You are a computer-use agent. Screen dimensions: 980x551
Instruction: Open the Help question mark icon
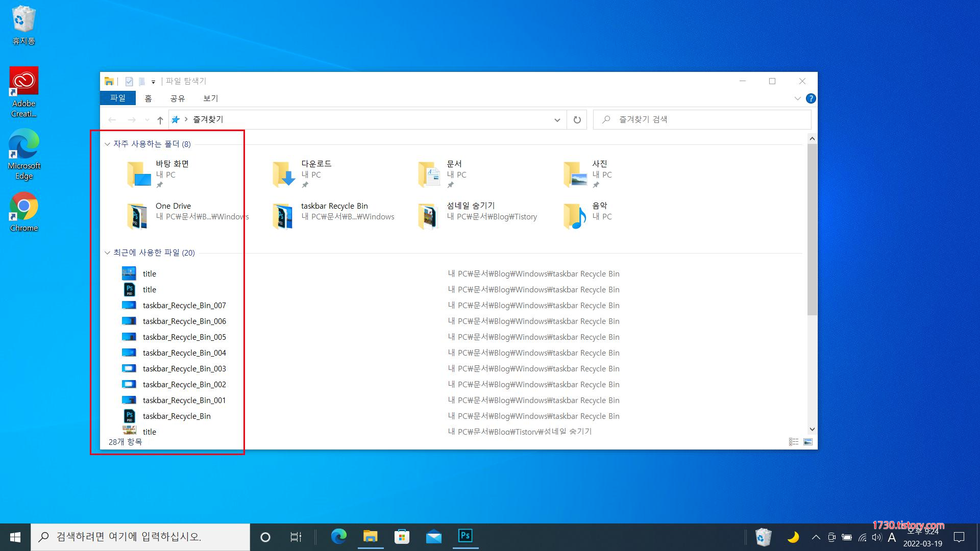coord(811,98)
